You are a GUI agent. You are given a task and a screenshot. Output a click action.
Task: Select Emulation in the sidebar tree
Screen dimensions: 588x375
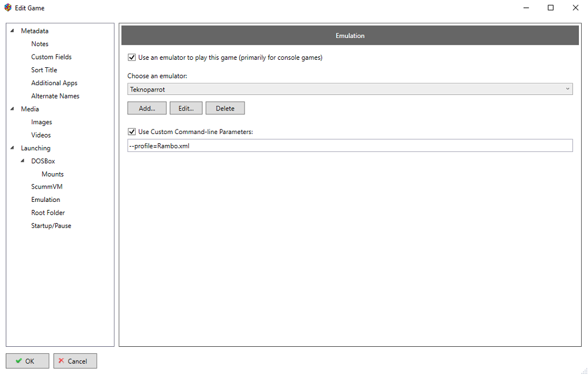coord(46,200)
